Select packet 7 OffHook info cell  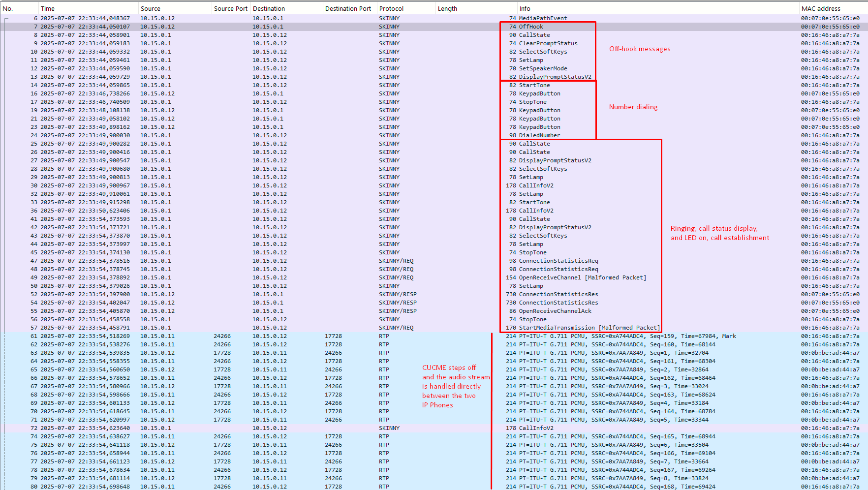pyautogui.click(x=531, y=27)
